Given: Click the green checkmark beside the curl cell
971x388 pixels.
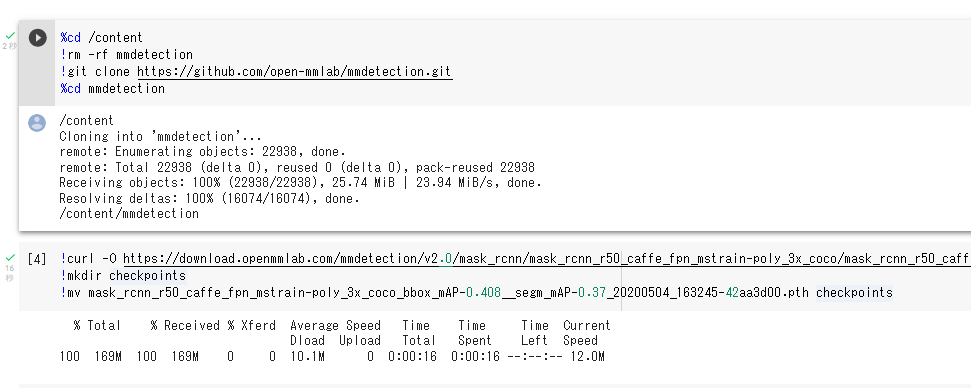Looking at the screenshot, I should pyautogui.click(x=10, y=257).
